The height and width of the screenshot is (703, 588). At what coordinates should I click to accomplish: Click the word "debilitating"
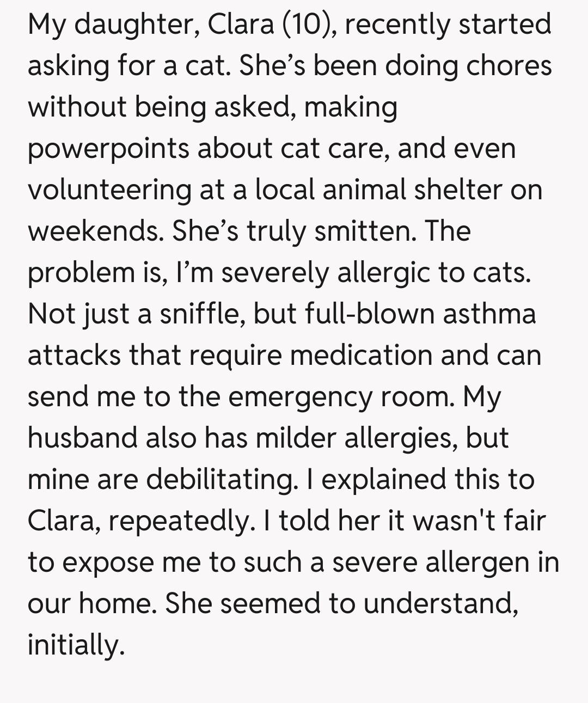tap(219, 479)
